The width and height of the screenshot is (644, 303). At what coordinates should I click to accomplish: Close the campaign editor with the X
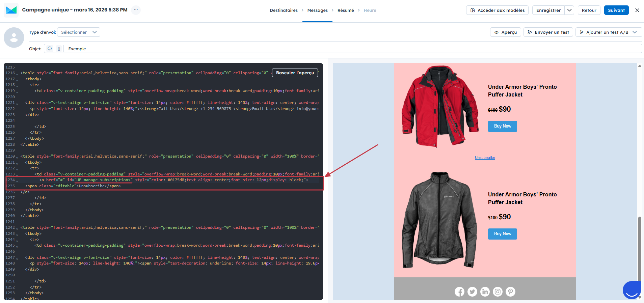click(637, 10)
